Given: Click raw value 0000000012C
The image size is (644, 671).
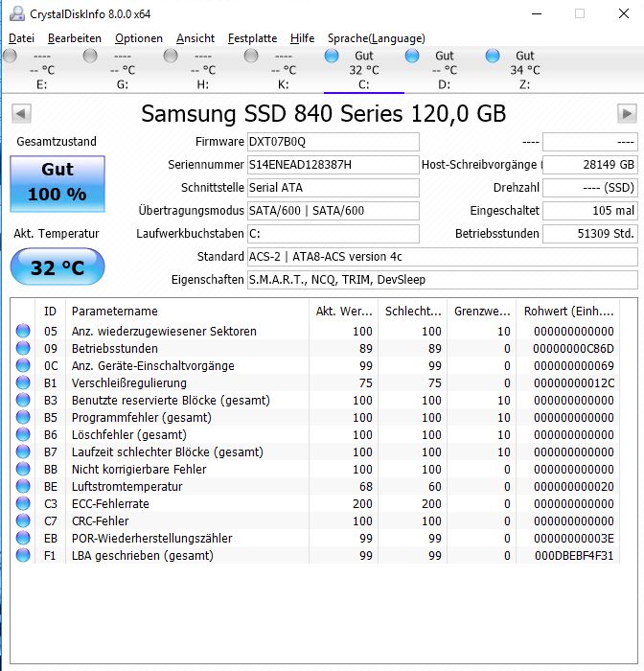Looking at the screenshot, I should 574,382.
